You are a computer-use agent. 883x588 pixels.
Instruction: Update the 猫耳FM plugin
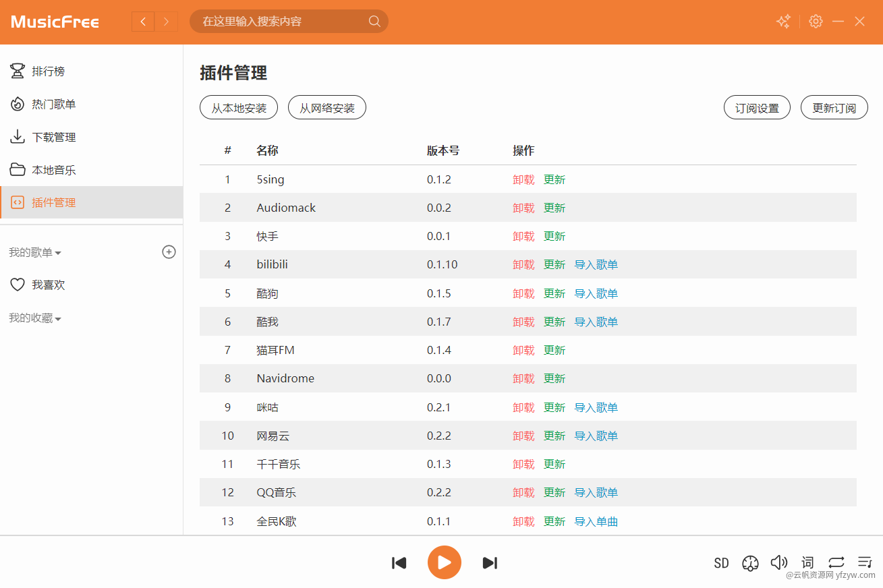554,350
